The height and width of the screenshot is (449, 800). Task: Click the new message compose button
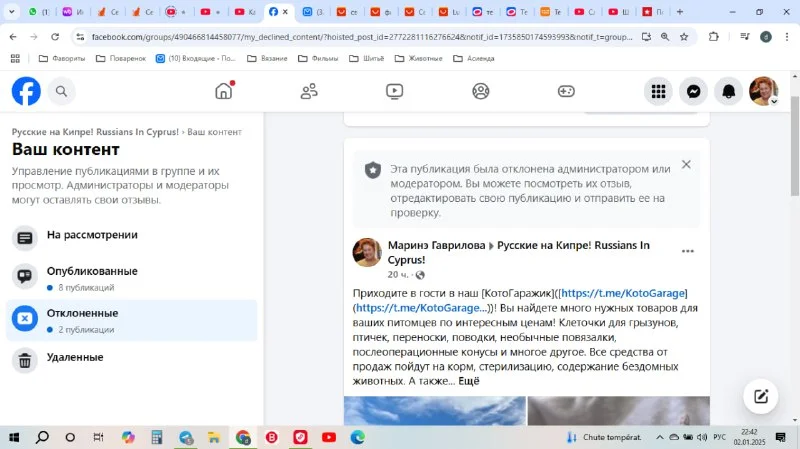(760, 396)
